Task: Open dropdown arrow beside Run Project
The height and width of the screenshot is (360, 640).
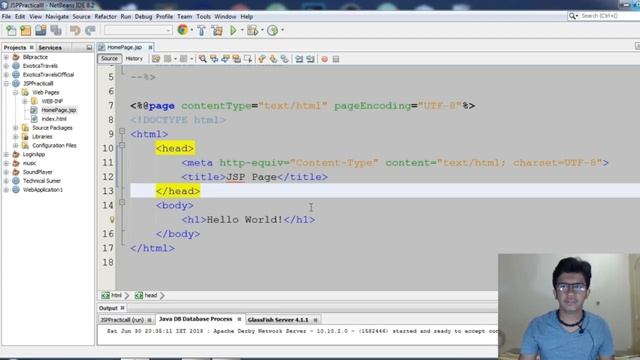Action: 242,30
